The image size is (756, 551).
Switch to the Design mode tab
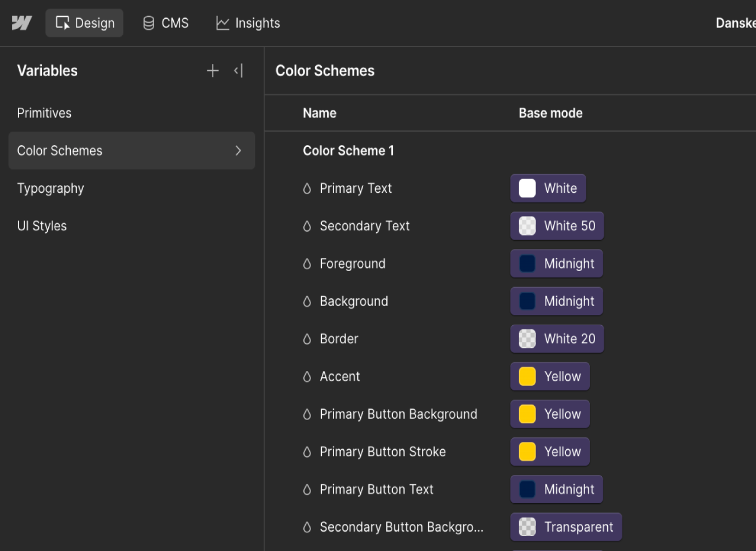click(85, 23)
